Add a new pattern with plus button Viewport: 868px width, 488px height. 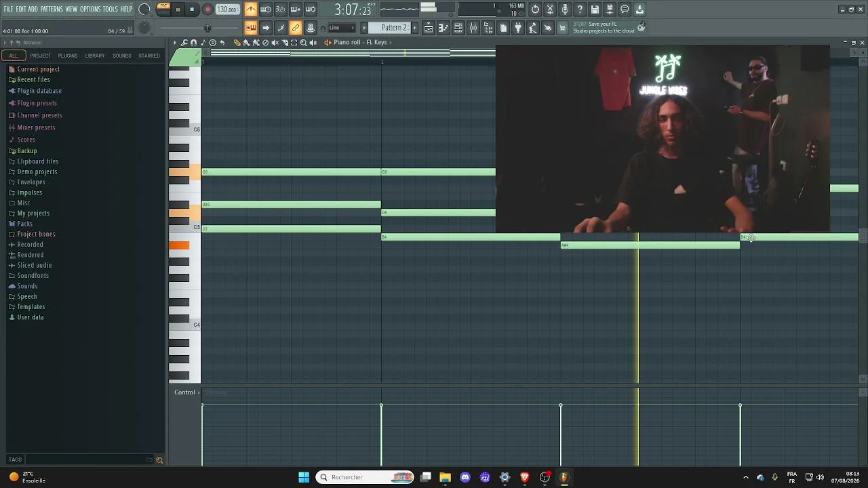(x=415, y=28)
